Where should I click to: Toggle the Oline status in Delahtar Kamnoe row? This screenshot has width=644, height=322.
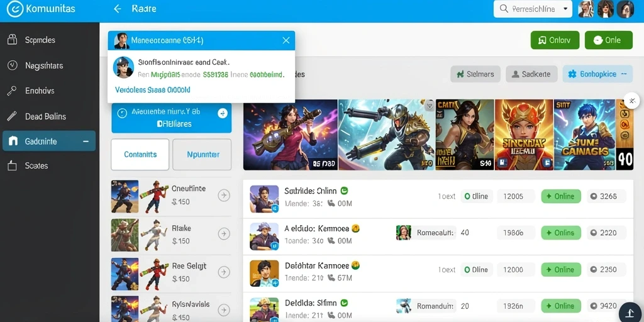click(x=477, y=269)
